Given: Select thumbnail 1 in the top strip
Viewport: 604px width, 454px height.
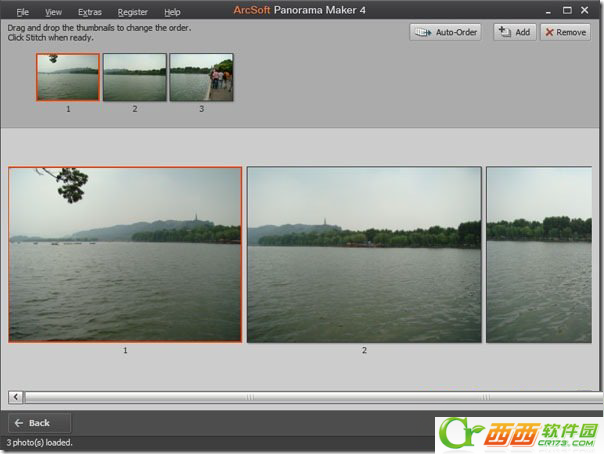Looking at the screenshot, I should [68, 77].
